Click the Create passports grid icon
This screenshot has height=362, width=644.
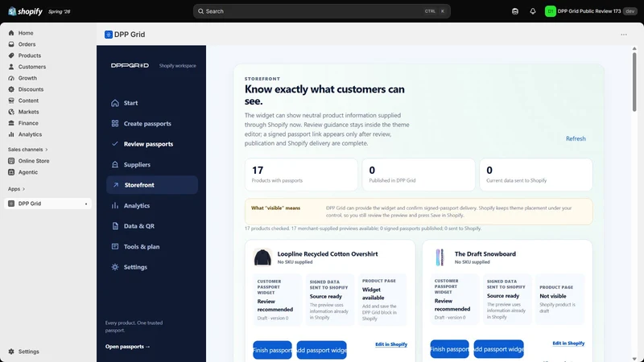tap(115, 124)
